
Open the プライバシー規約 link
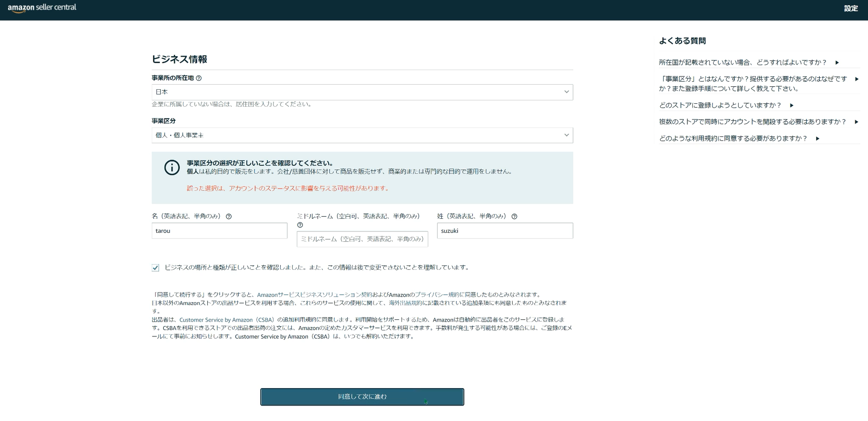pyautogui.click(x=437, y=295)
